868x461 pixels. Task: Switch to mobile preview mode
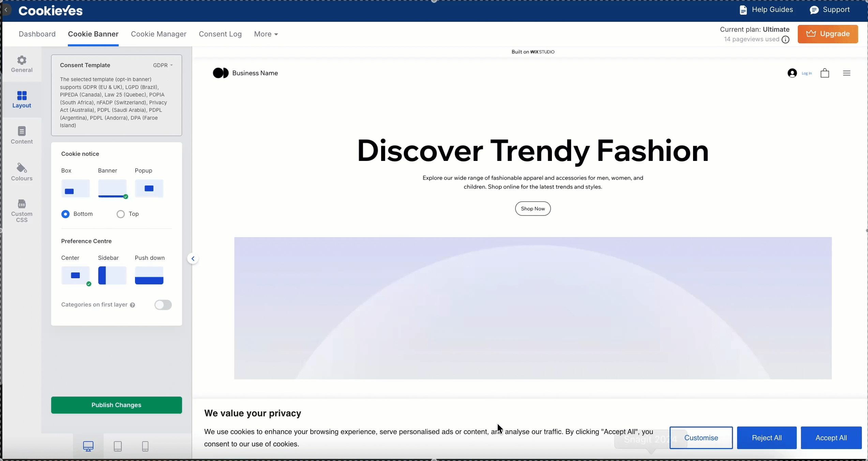tap(145, 446)
